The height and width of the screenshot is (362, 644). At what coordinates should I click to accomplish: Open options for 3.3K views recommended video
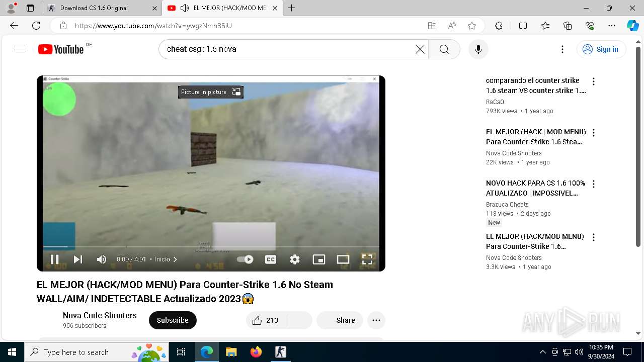click(x=594, y=237)
